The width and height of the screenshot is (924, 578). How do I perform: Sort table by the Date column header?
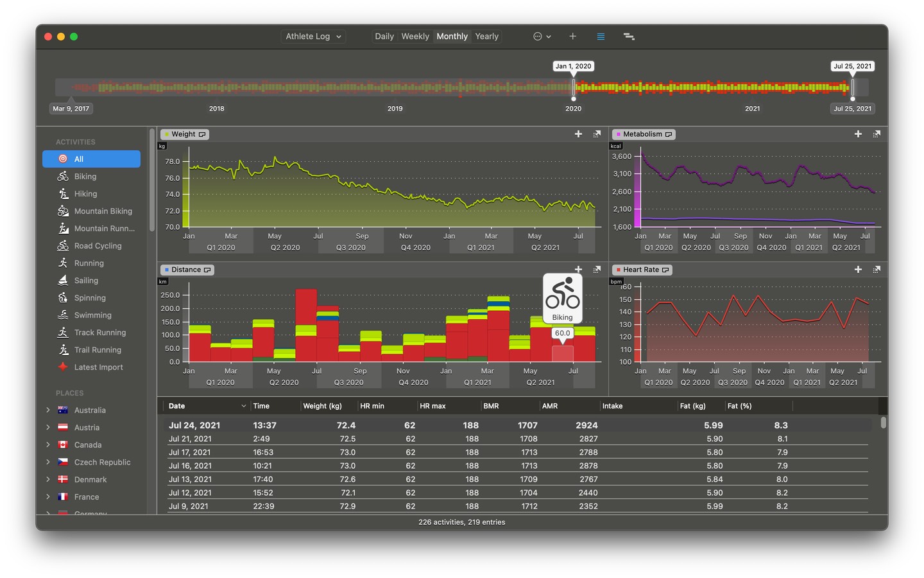pyautogui.click(x=206, y=406)
